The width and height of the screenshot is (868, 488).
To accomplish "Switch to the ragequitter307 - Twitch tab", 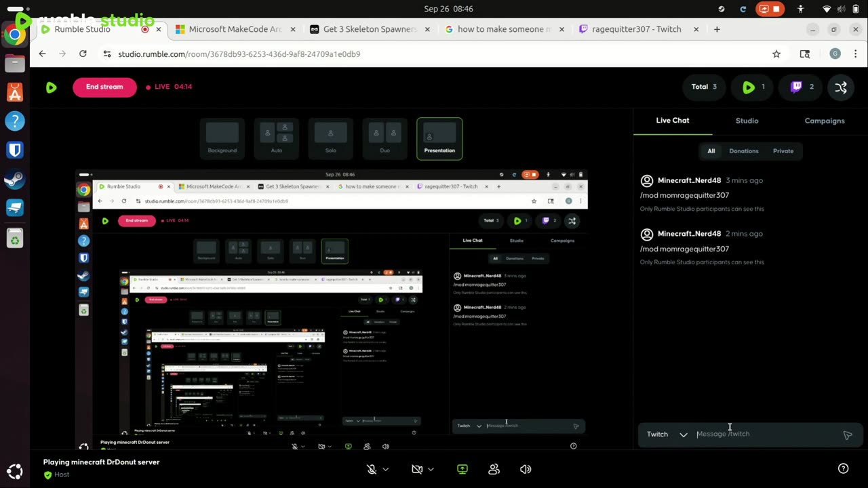I will click(638, 29).
